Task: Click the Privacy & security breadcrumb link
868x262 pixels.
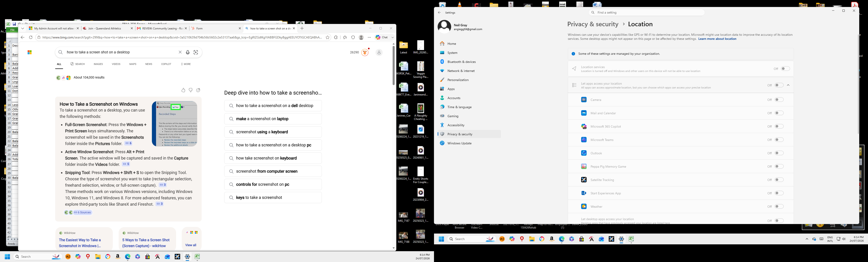Action: 593,24
